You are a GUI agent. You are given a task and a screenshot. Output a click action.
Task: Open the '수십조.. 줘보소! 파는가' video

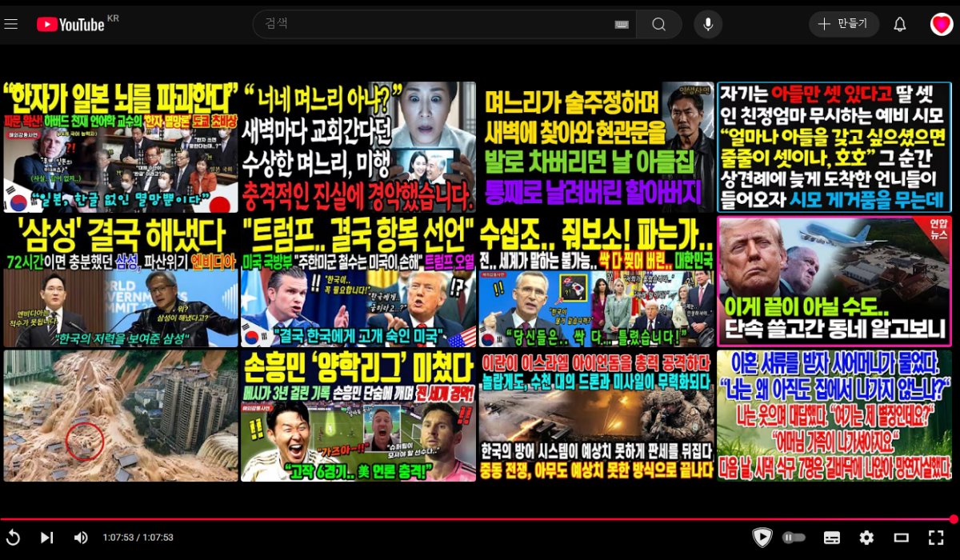click(x=596, y=281)
